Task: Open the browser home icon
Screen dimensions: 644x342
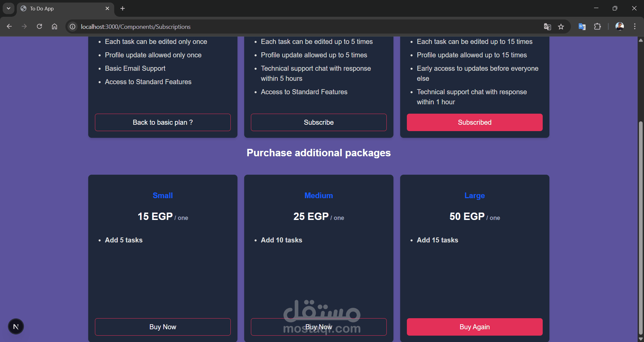Action: (x=54, y=26)
